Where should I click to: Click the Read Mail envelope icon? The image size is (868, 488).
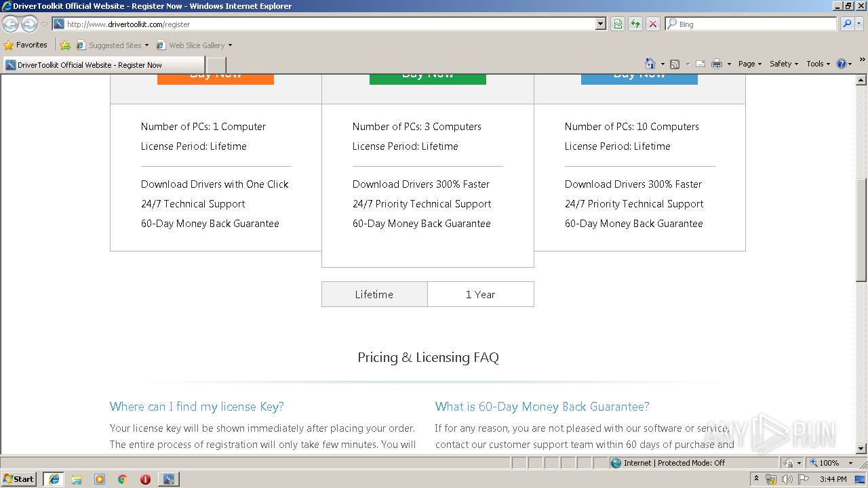(701, 64)
